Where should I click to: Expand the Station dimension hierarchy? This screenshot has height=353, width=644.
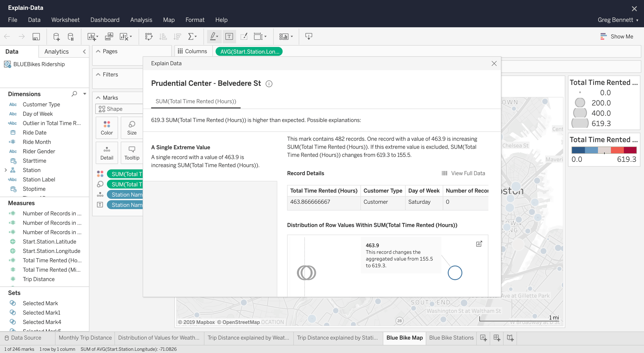click(5, 170)
